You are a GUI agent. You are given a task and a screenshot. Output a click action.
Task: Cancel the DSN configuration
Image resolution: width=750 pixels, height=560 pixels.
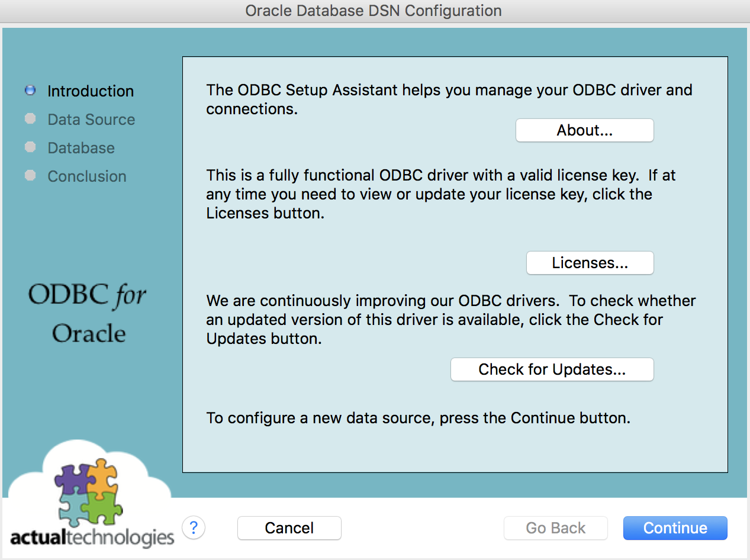(x=289, y=527)
